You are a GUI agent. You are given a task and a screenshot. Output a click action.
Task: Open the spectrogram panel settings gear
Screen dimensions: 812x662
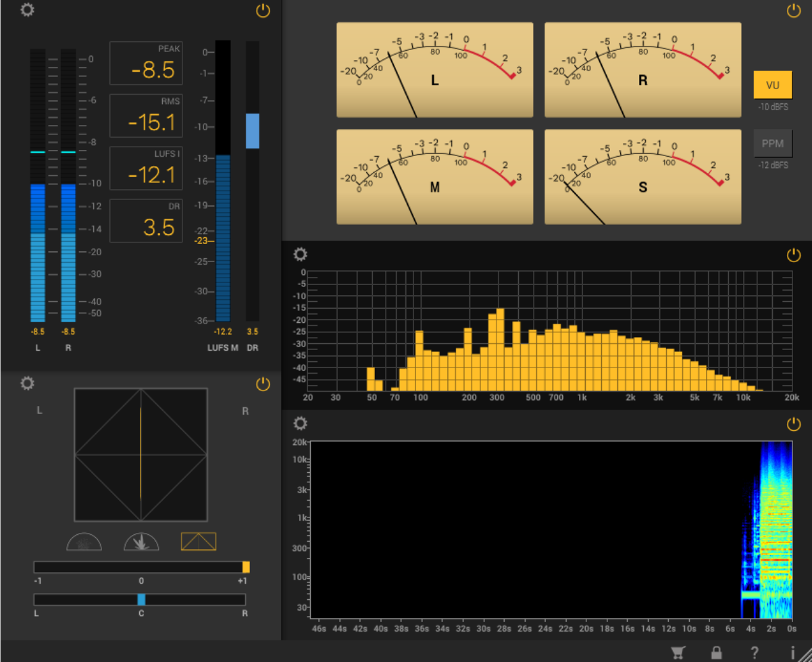[301, 424]
